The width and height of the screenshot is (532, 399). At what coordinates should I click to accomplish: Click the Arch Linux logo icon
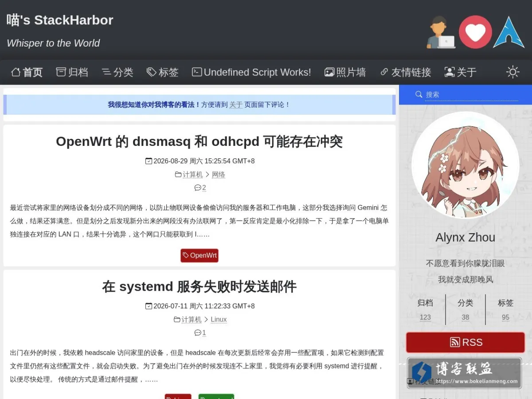tap(509, 32)
